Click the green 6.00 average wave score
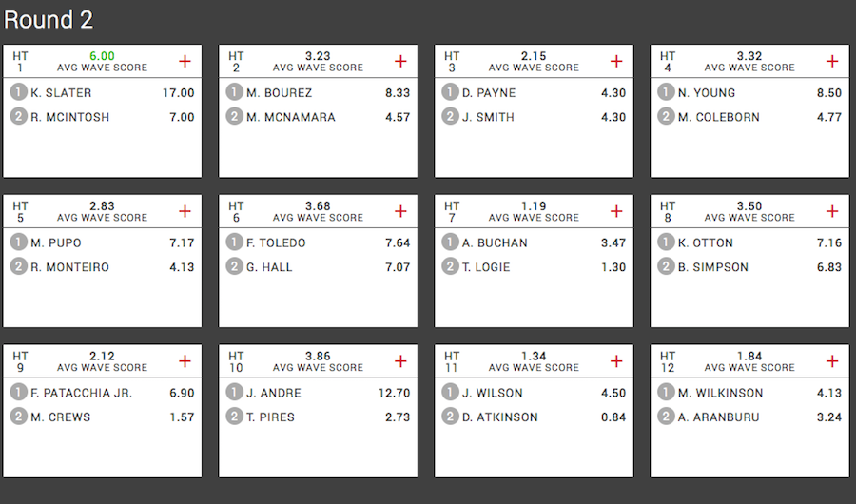The height and width of the screenshot is (504, 856). coord(102,56)
